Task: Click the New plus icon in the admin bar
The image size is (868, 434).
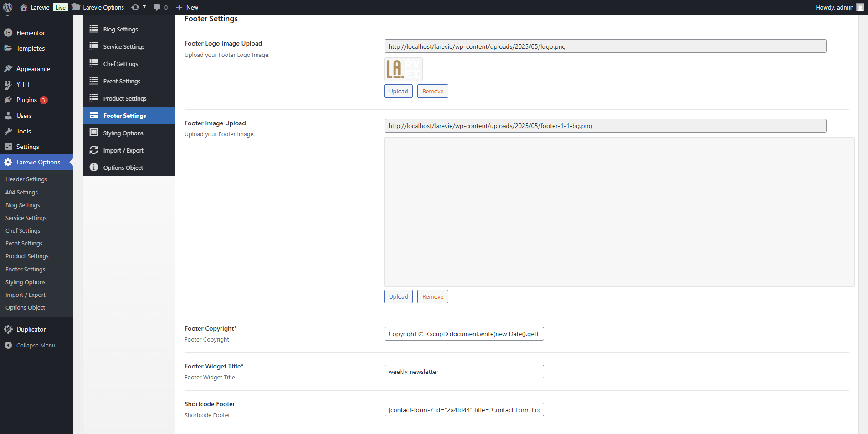Action: (x=179, y=7)
